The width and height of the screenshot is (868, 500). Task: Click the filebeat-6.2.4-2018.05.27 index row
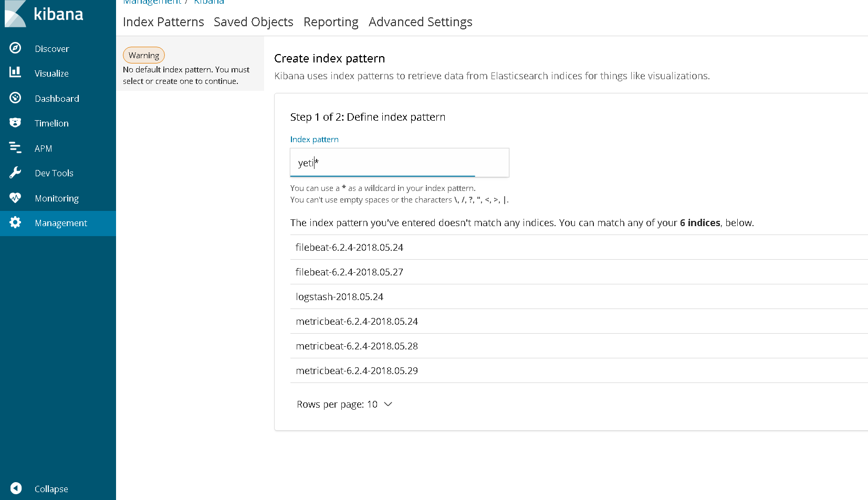coord(349,272)
